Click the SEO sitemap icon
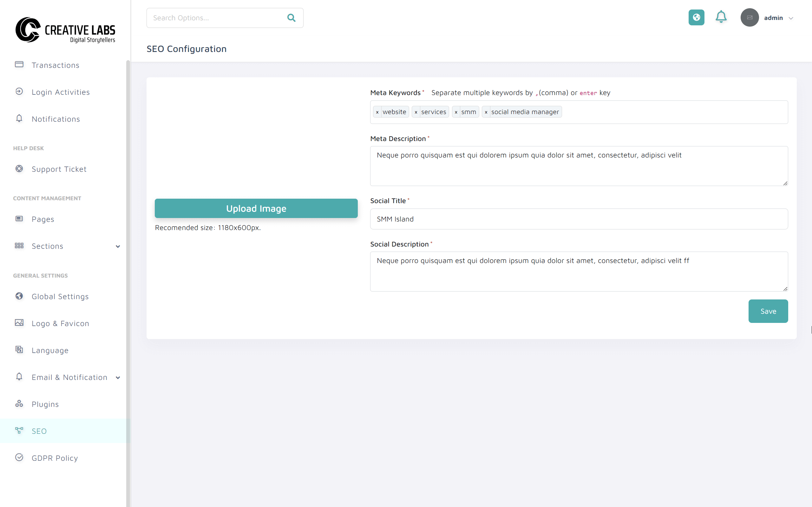The height and width of the screenshot is (507, 812). pos(19,431)
